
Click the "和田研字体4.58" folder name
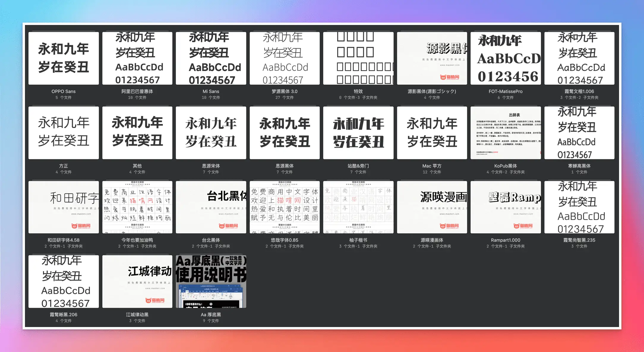[x=64, y=240]
